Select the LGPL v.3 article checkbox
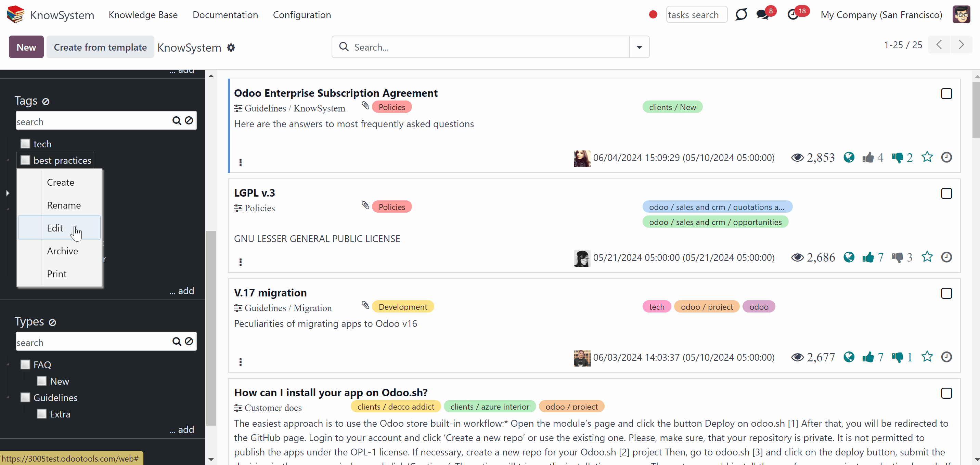Image resolution: width=980 pixels, height=465 pixels. coord(946,194)
